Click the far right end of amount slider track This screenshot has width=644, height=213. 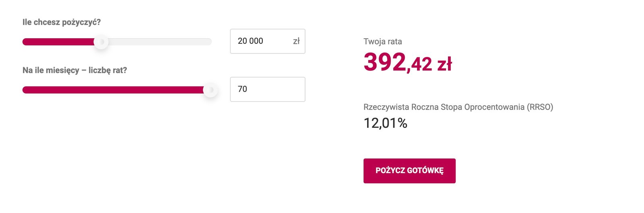tap(209, 42)
